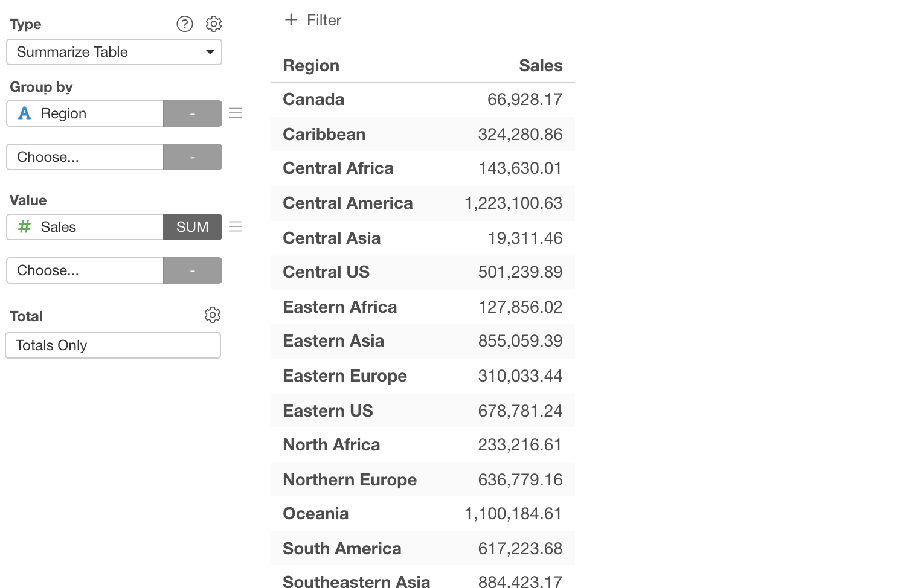Open the Summarize Table type dropdown

pos(114,52)
